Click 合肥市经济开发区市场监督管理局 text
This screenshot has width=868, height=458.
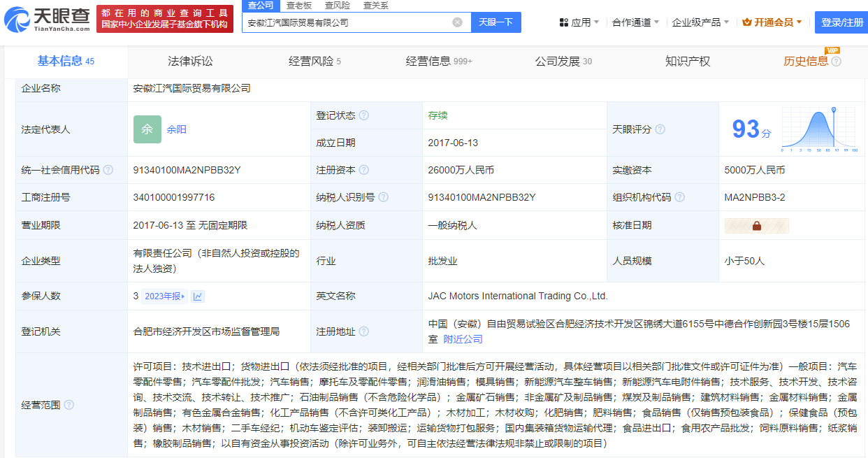click(x=206, y=331)
